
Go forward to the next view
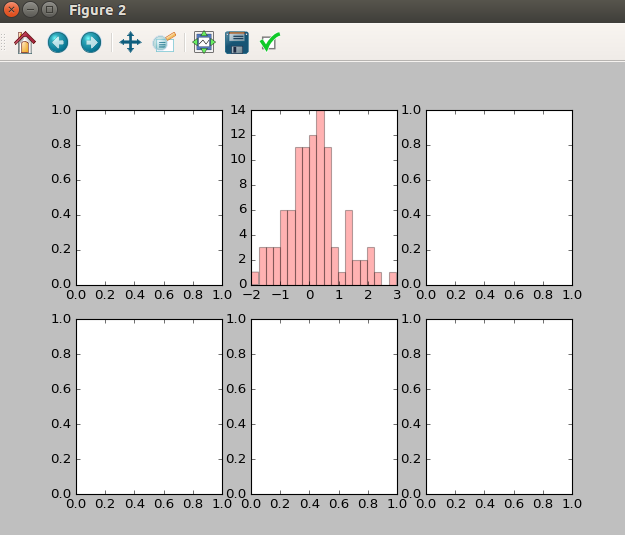(91, 42)
